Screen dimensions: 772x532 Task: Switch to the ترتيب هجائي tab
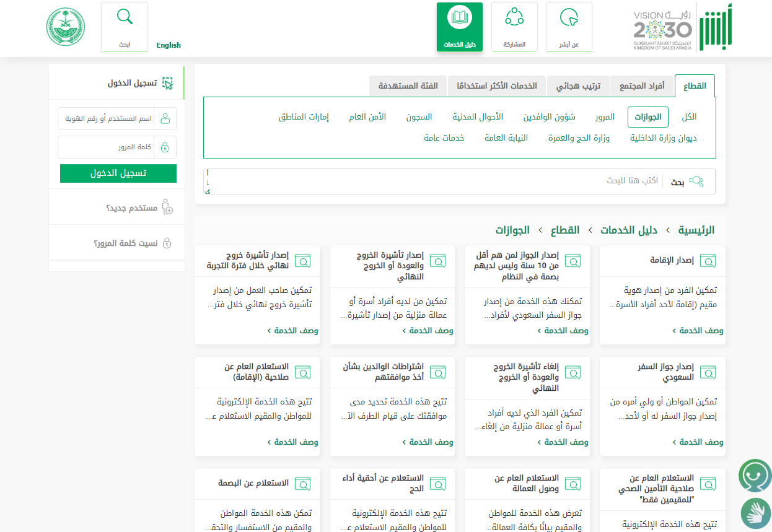tap(578, 86)
